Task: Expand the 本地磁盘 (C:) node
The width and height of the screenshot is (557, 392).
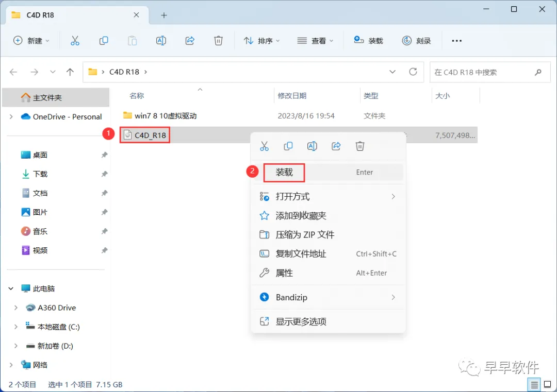Action: click(x=15, y=327)
